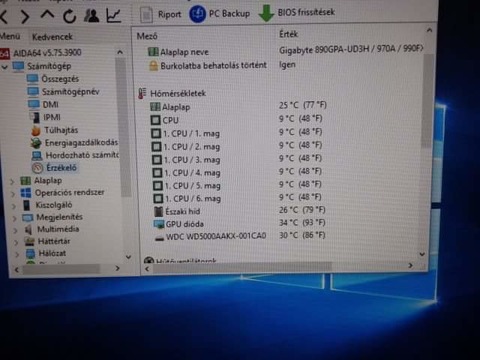The image size is (480, 360).
Task: Expand the Operációs rendszer tree node
Action: [x=13, y=194]
